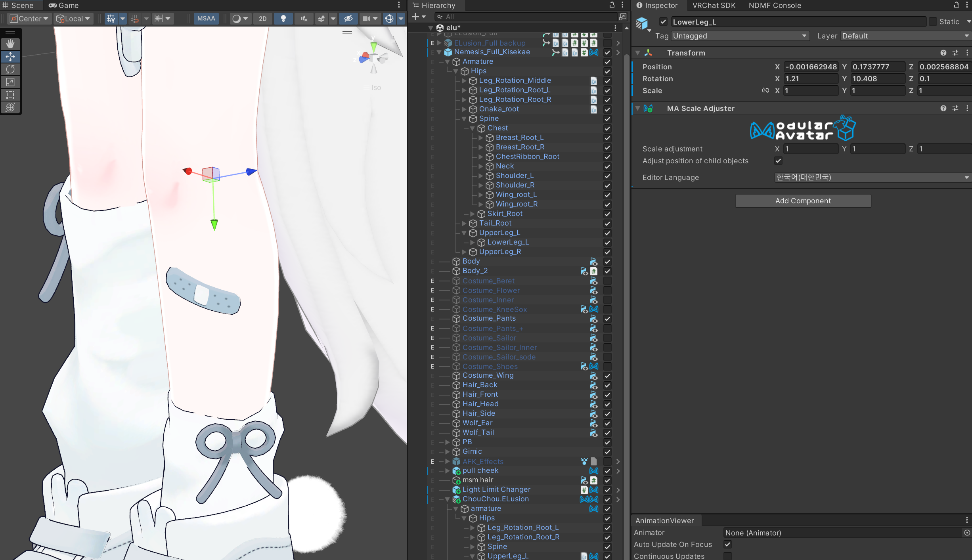Open the Tag dropdown
This screenshot has width=972, height=560.
coord(740,36)
